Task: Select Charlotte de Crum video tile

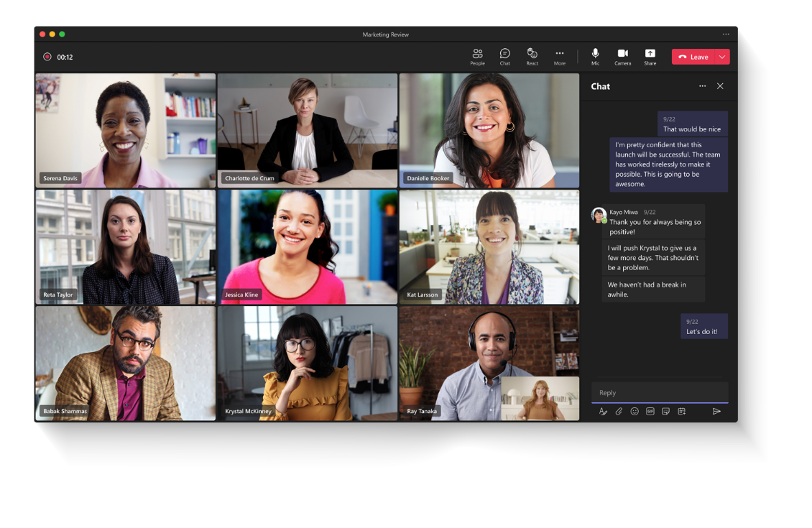Action: pos(308,131)
